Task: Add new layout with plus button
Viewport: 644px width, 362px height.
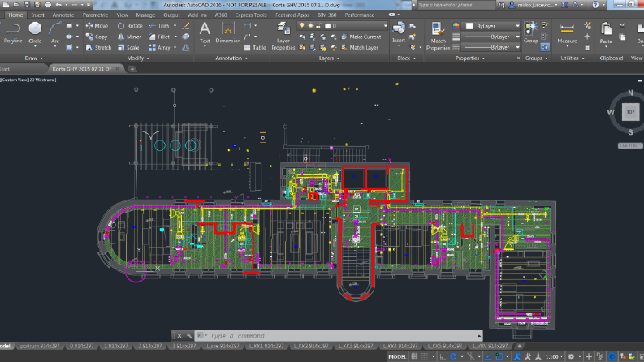Action: point(520,346)
